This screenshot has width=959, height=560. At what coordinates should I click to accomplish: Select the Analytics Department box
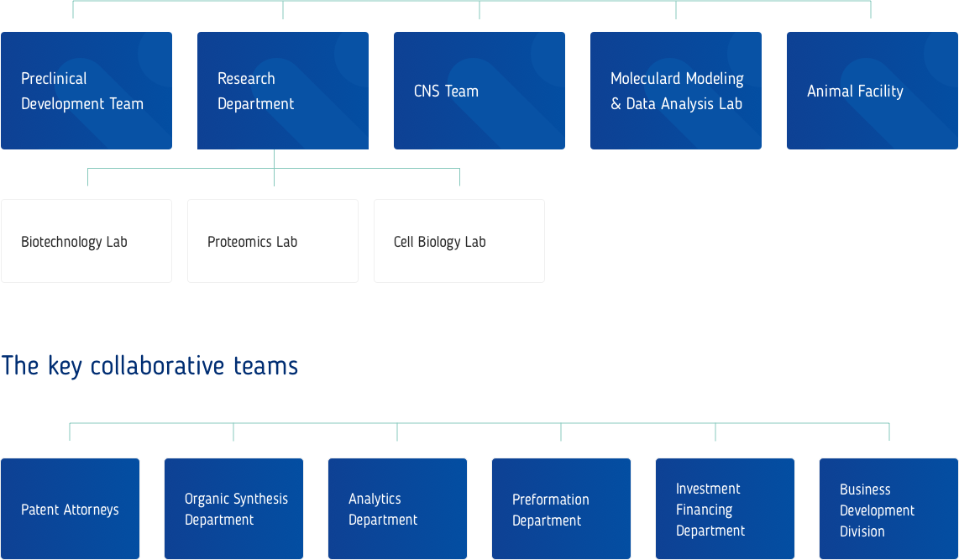click(397, 509)
